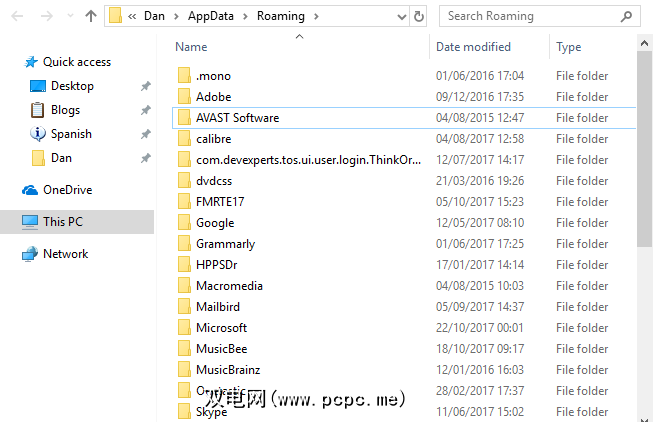Select the Google folder name

click(x=215, y=223)
